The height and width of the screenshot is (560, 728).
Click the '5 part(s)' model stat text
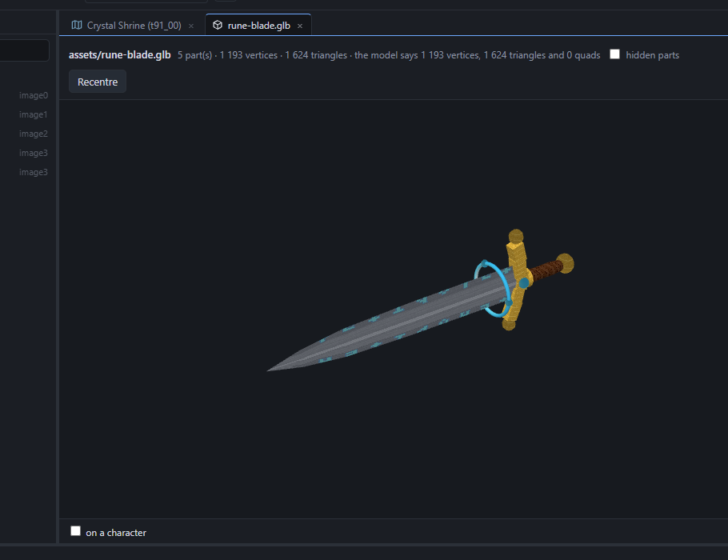coord(194,54)
